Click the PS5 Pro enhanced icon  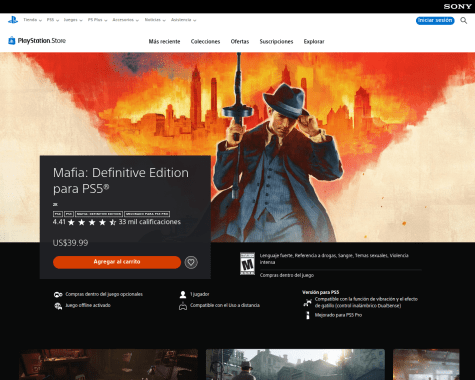point(308,315)
